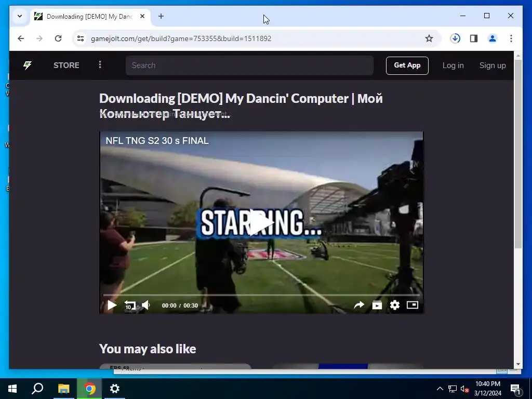Bookmark this page with the star
The image size is (532, 399).
coord(429,38)
